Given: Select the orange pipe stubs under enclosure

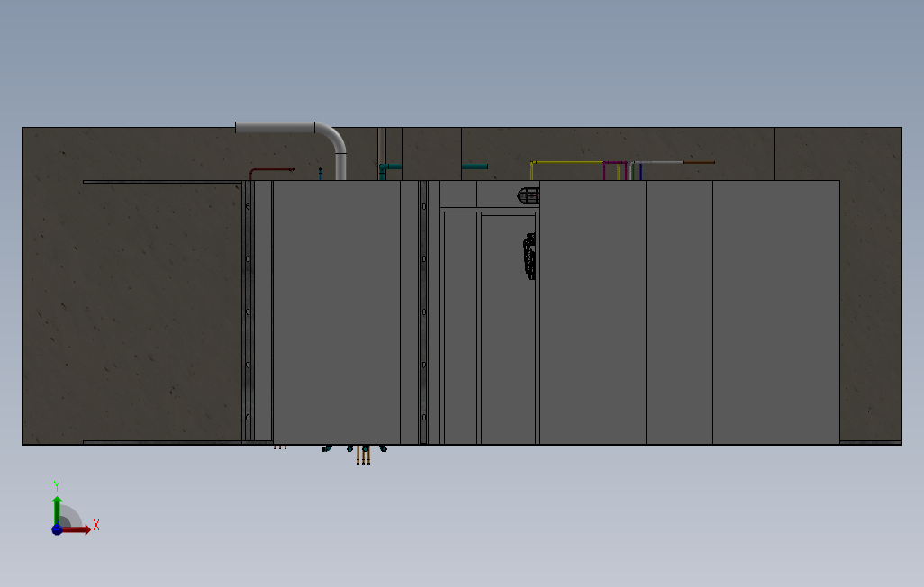Looking at the screenshot, I should point(363,456).
